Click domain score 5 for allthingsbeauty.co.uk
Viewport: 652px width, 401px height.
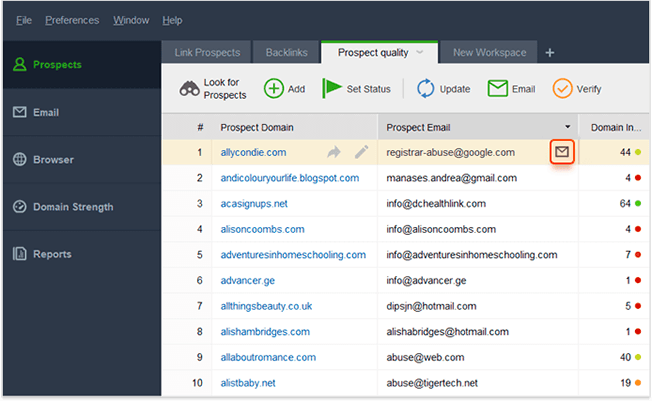tap(628, 306)
